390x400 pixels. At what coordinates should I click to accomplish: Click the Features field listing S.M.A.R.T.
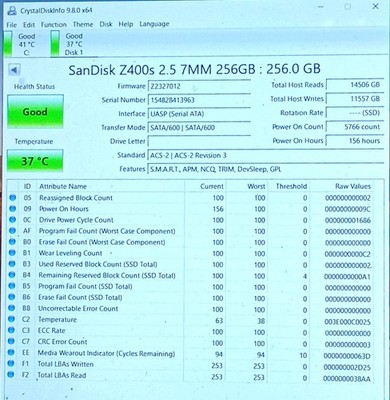click(x=265, y=169)
